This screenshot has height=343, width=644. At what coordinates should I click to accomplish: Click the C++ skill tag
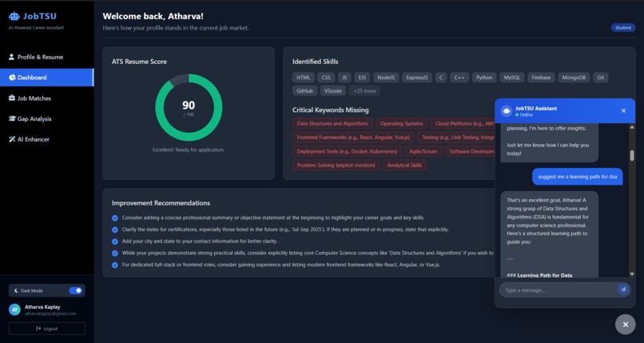pyautogui.click(x=459, y=78)
